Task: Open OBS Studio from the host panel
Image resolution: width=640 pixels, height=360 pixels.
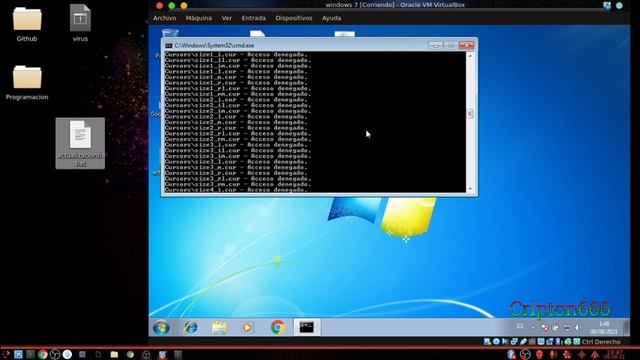Action: point(55,354)
